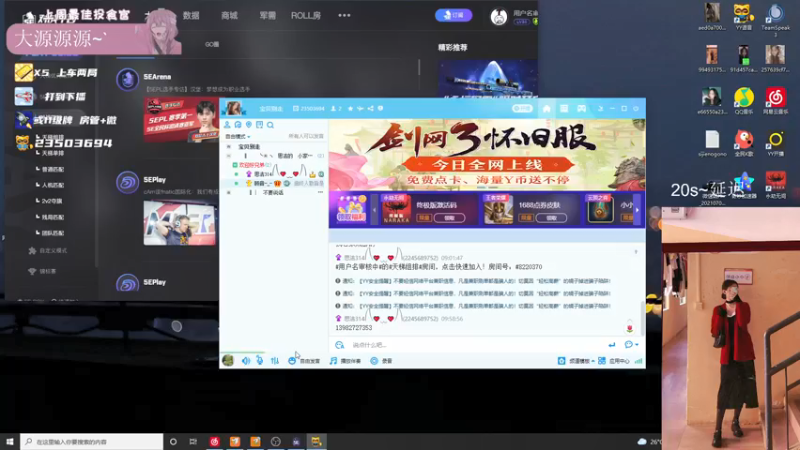Click the 剑网3 怀旧服 promotional banner
The image size is (800, 450).
(487, 155)
